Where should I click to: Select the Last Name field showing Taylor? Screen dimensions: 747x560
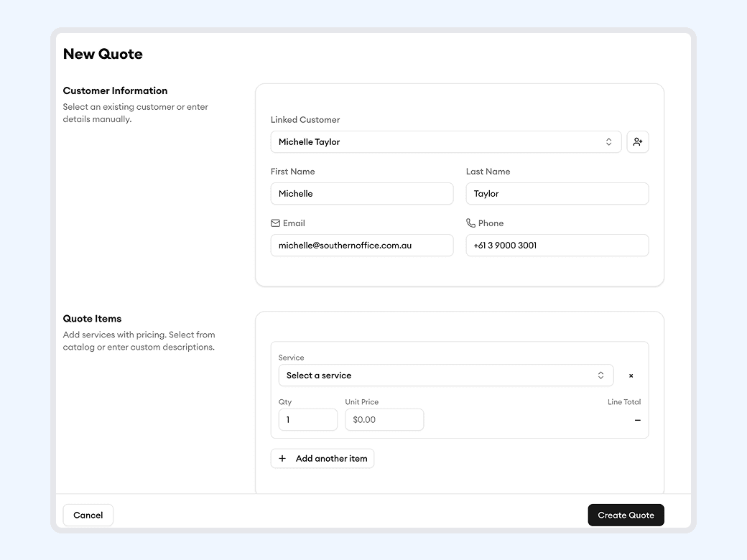[557, 193]
